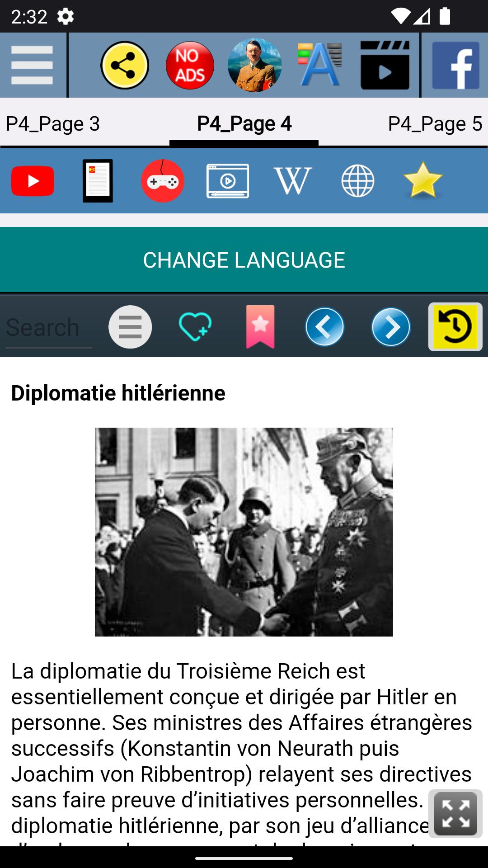Tap the pink bookmark icon
Screen dimensions: 488x868
[x=260, y=326]
